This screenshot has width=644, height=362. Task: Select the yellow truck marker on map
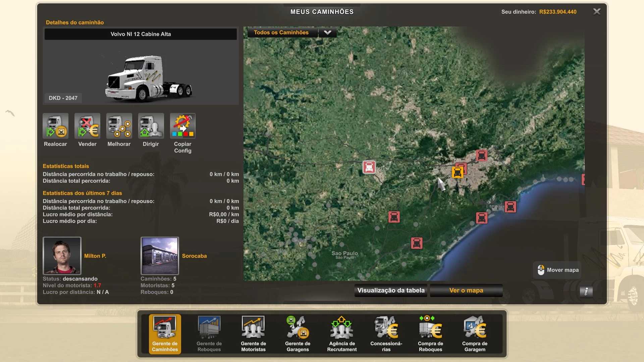tap(457, 173)
